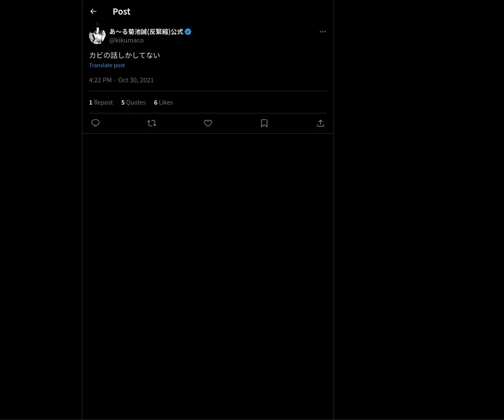504x420 pixels.
Task: Click the 4:22 PM timestamp
Action: [x=100, y=80]
